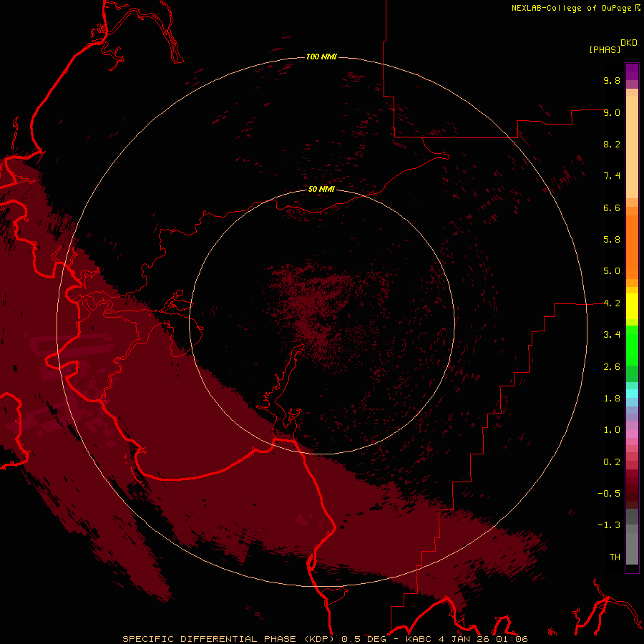Click the DKD label above the color scale

(x=629, y=43)
